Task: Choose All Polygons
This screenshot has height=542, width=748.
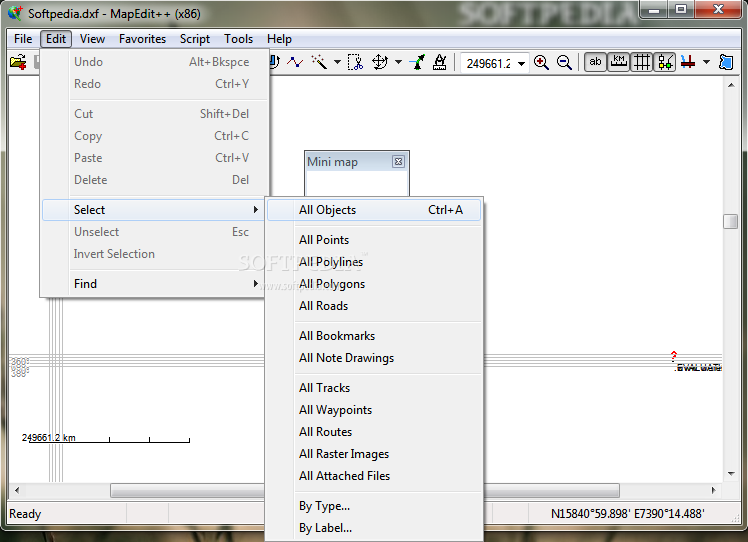Action: (x=374, y=284)
